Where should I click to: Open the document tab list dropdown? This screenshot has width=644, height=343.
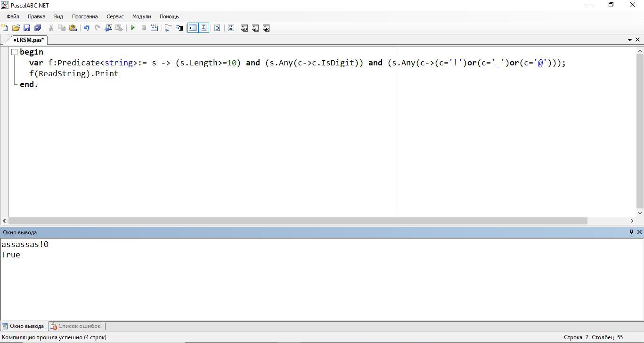pyautogui.click(x=630, y=40)
